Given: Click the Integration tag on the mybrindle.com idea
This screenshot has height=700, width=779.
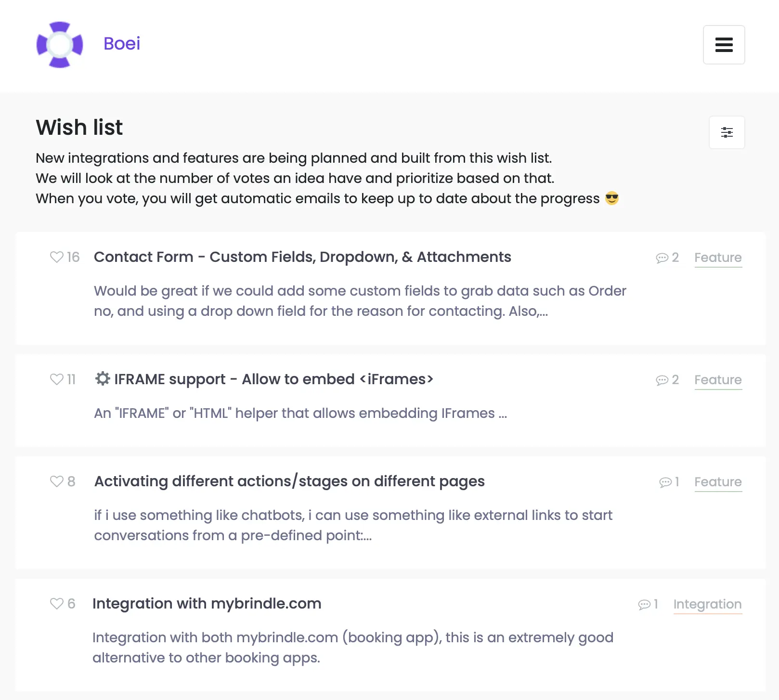Looking at the screenshot, I should coord(707,604).
